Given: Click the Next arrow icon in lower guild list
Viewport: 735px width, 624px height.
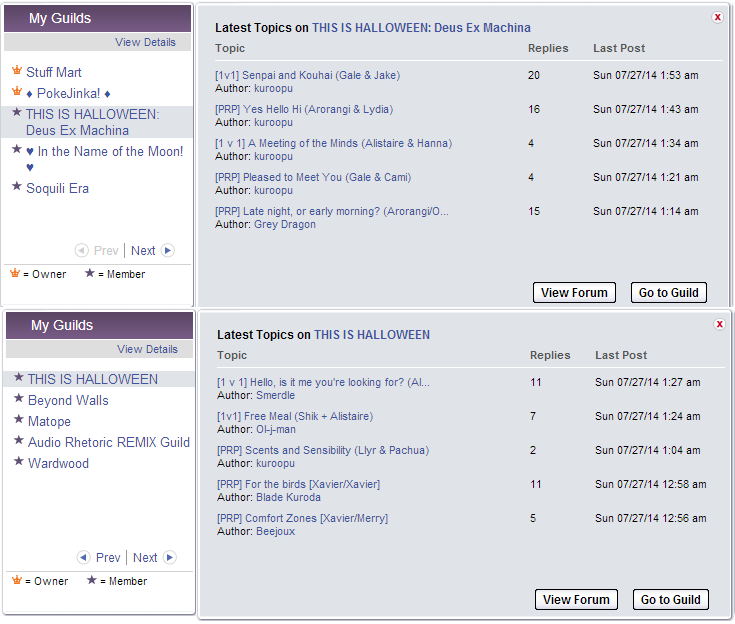Looking at the screenshot, I should (170, 557).
